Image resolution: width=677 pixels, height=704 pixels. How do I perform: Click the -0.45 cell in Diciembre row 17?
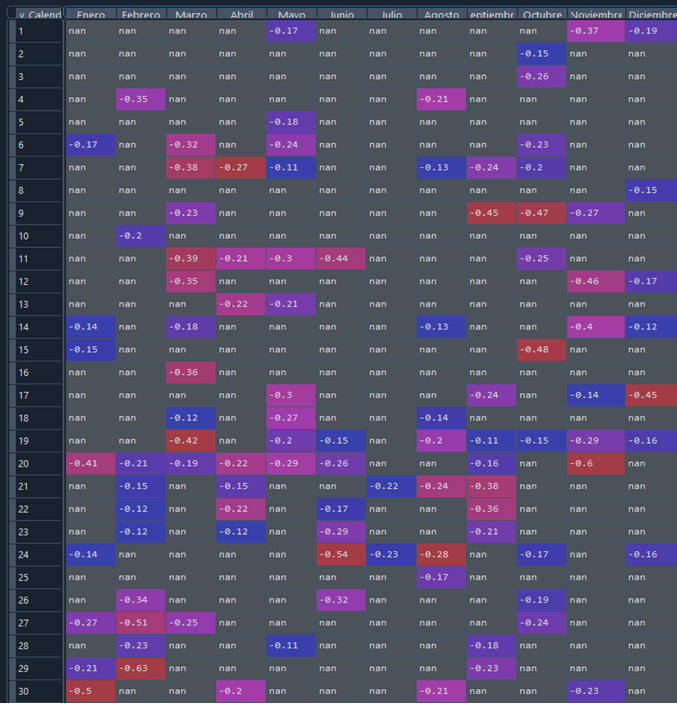pyautogui.click(x=651, y=395)
